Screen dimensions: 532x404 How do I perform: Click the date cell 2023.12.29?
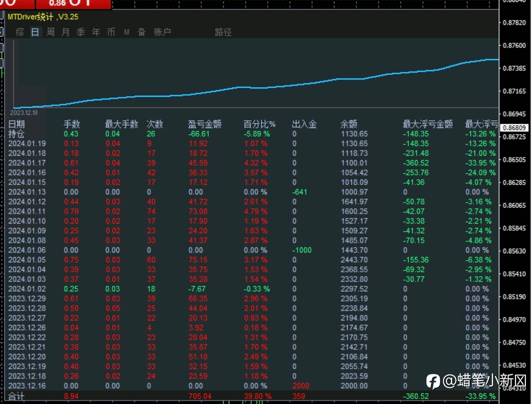tap(27, 298)
